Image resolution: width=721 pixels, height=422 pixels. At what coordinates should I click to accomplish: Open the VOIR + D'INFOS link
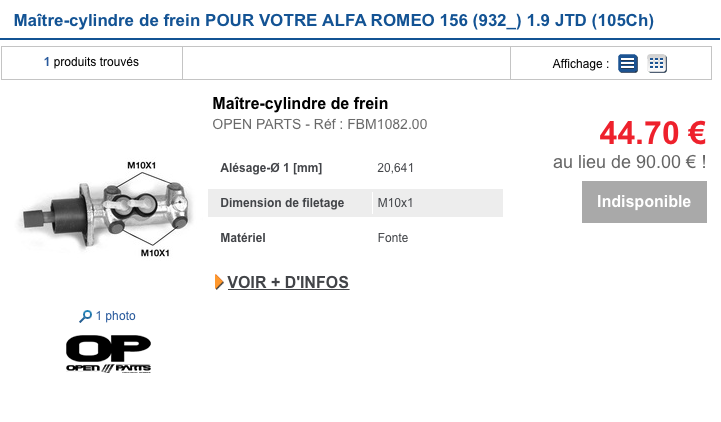tap(288, 282)
